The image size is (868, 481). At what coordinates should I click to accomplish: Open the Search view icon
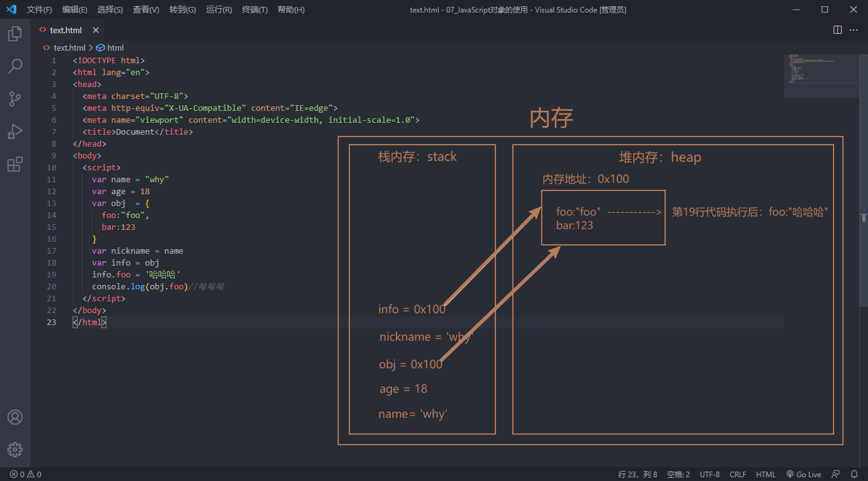click(15, 66)
